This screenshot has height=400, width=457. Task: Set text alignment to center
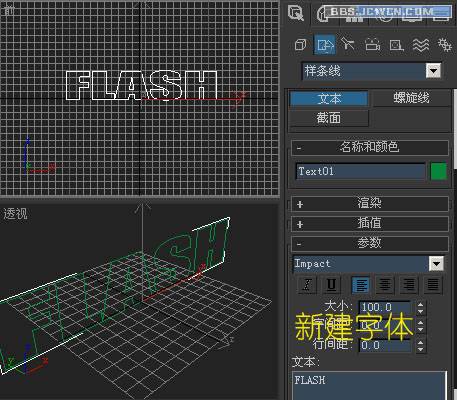coord(385,284)
